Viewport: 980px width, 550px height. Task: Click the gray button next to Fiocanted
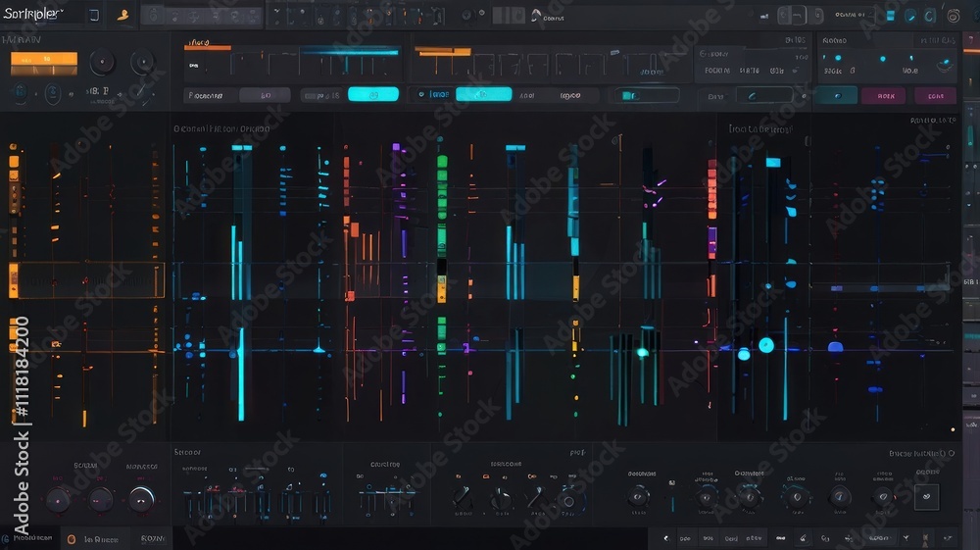coord(265,95)
